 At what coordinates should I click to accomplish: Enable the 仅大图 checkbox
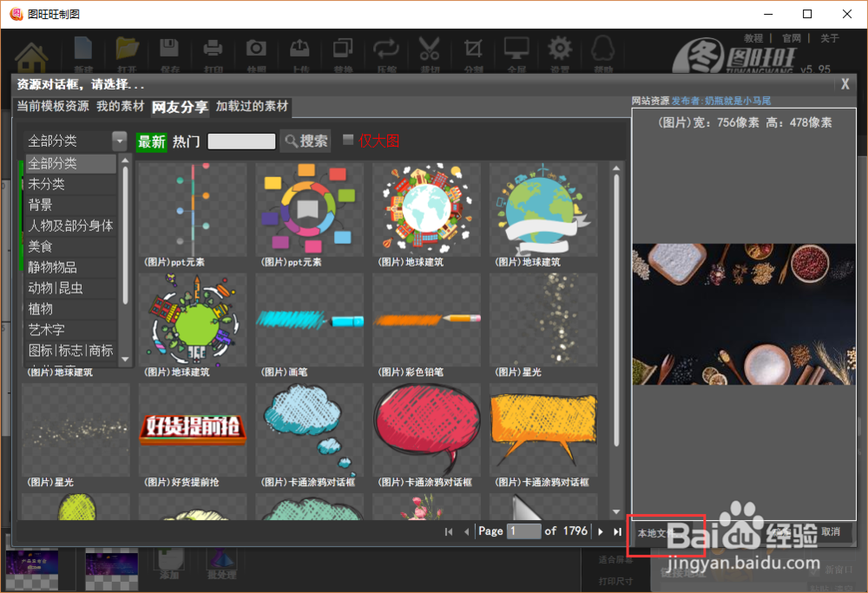[x=348, y=140]
